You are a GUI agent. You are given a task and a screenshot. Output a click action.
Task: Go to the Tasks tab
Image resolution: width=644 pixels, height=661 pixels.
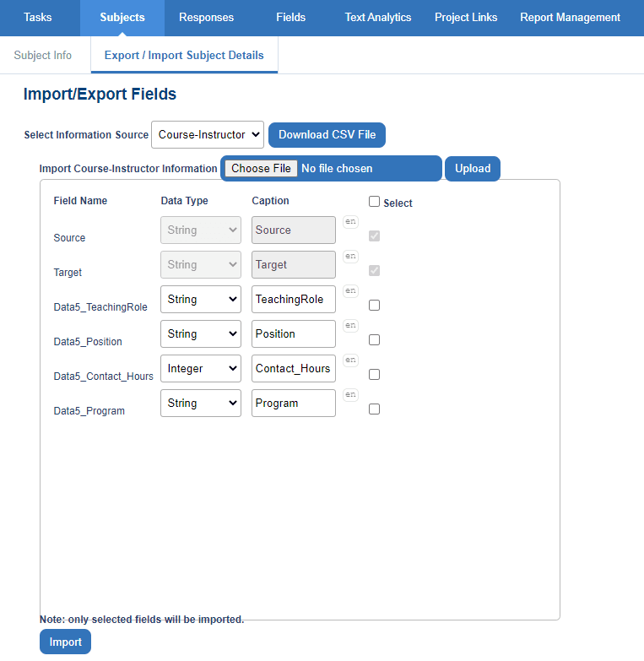click(x=38, y=17)
